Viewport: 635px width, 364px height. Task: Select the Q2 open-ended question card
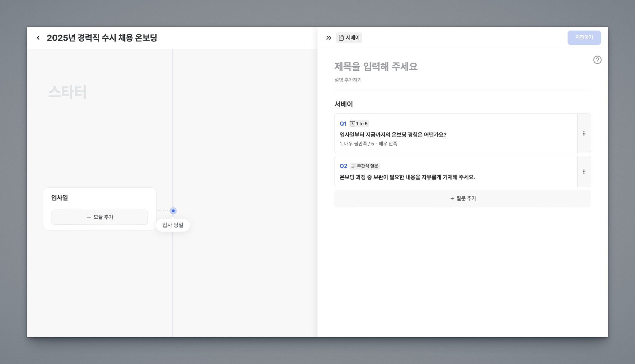coord(407,177)
